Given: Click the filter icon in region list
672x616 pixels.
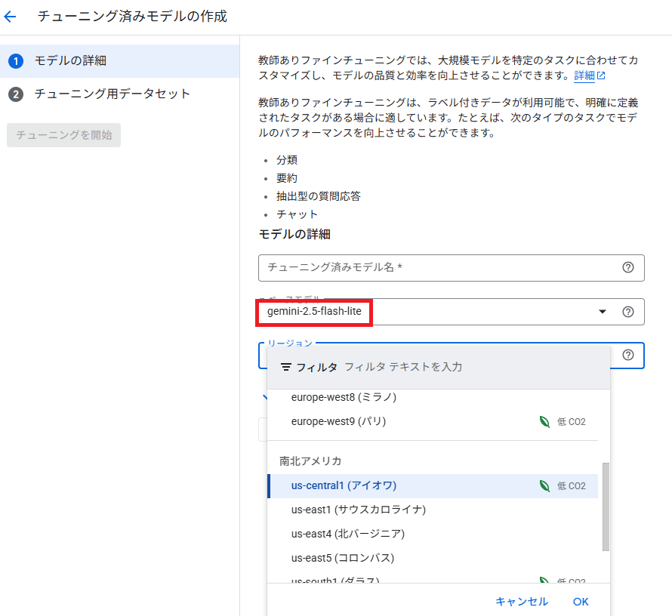Looking at the screenshot, I should click(x=286, y=367).
